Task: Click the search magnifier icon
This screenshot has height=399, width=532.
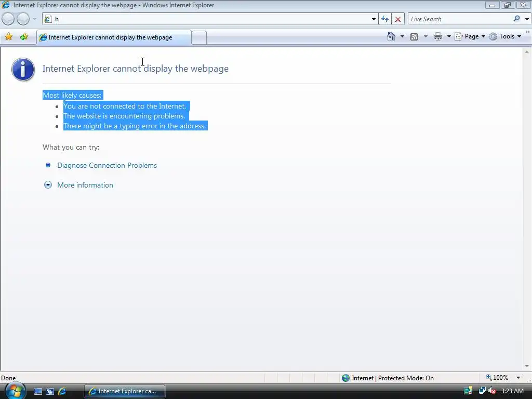Action: pos(516,19)
